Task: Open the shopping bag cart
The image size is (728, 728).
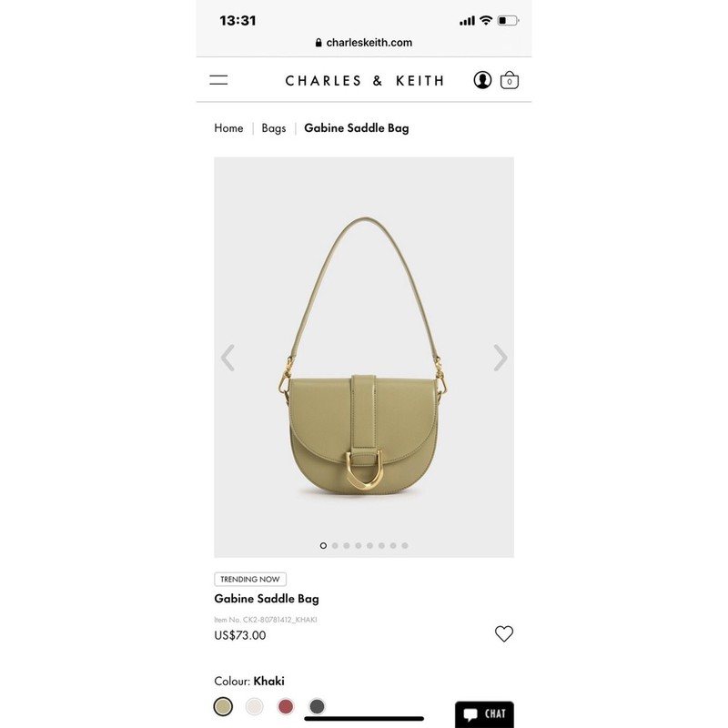Action: tap(510, 80)
